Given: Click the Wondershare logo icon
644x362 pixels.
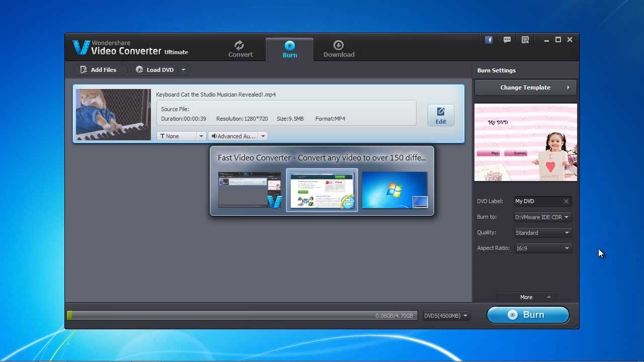Looking at the screenshot, I should point(81,47).
